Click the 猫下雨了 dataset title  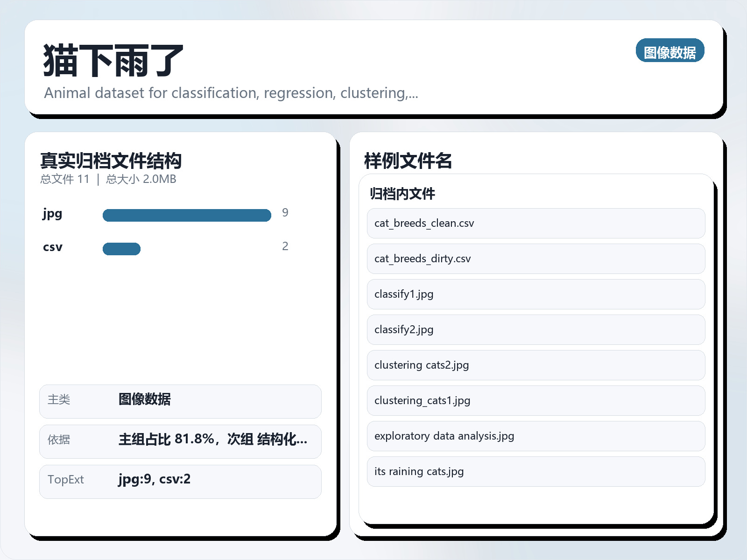113,61
